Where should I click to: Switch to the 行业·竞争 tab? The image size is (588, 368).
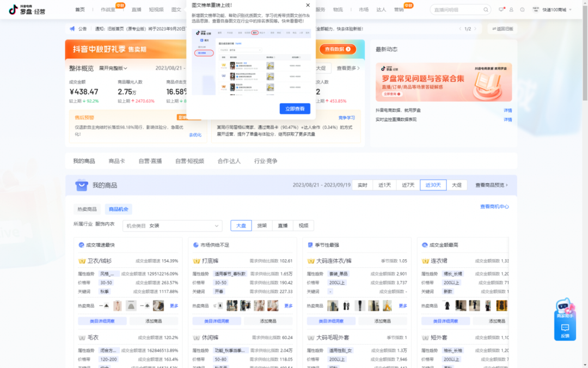[266, 161]
